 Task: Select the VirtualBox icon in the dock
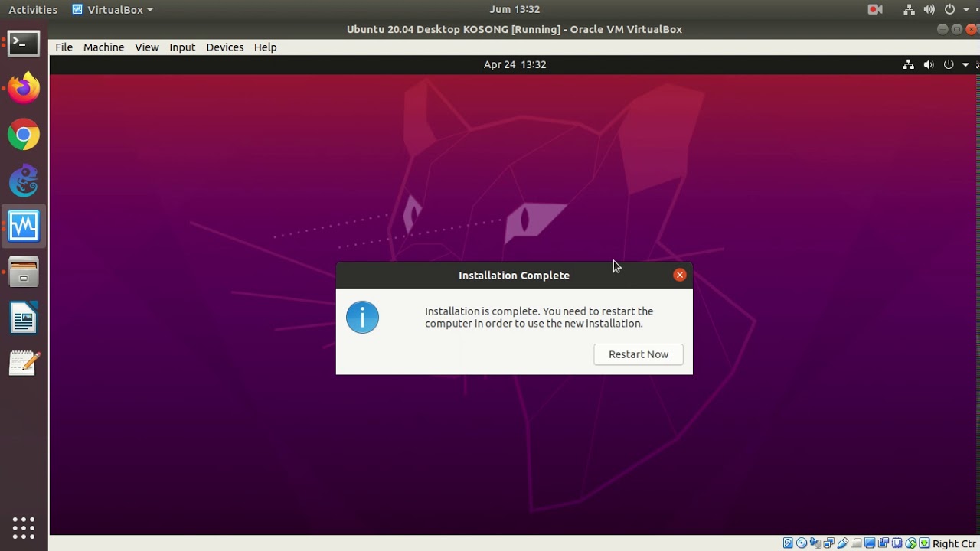24,227
